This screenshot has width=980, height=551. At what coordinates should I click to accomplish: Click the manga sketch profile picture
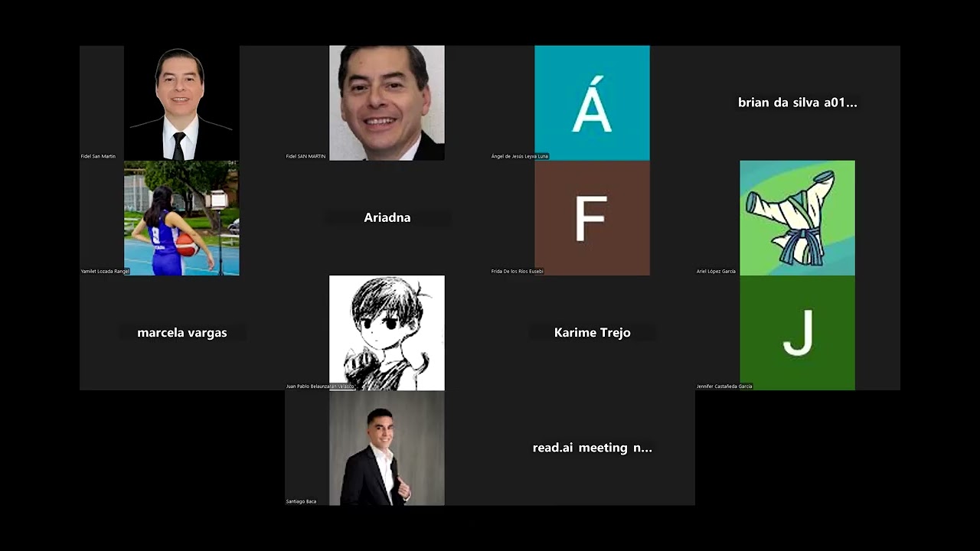click(387, 333)
